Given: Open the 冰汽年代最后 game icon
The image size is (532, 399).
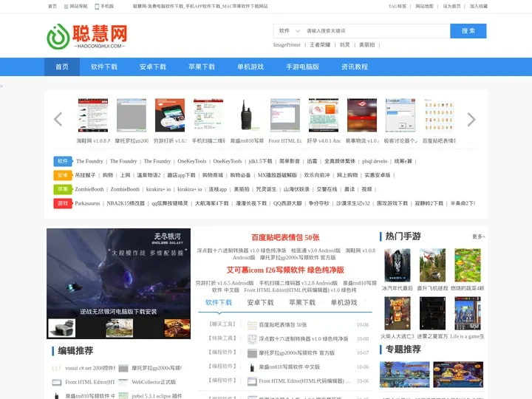Looking at the screenshot, I should (x=398, y=265).
